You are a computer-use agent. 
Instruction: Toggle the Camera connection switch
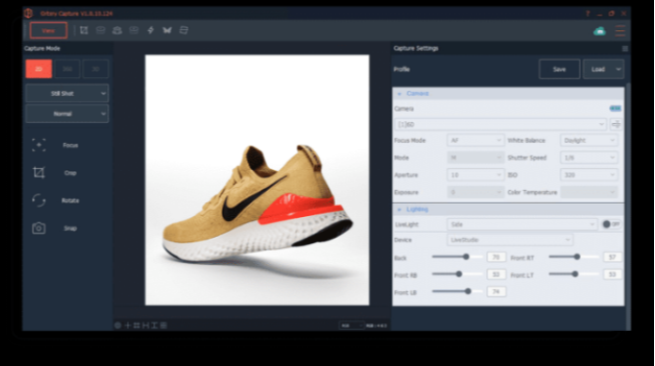point(615,109)
